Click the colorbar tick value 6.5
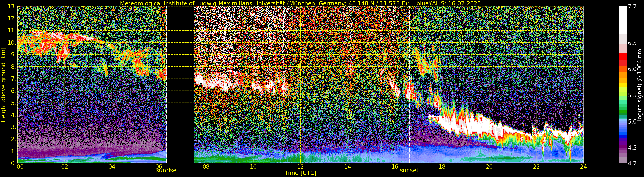Image resolution: width=644 pixels, height=177 pixels. [x=632, y=43]
